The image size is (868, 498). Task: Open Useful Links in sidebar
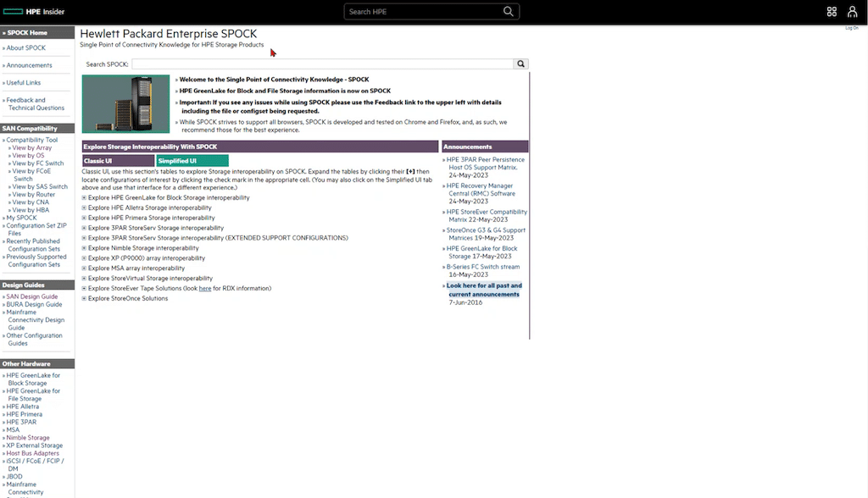[23, 83]
